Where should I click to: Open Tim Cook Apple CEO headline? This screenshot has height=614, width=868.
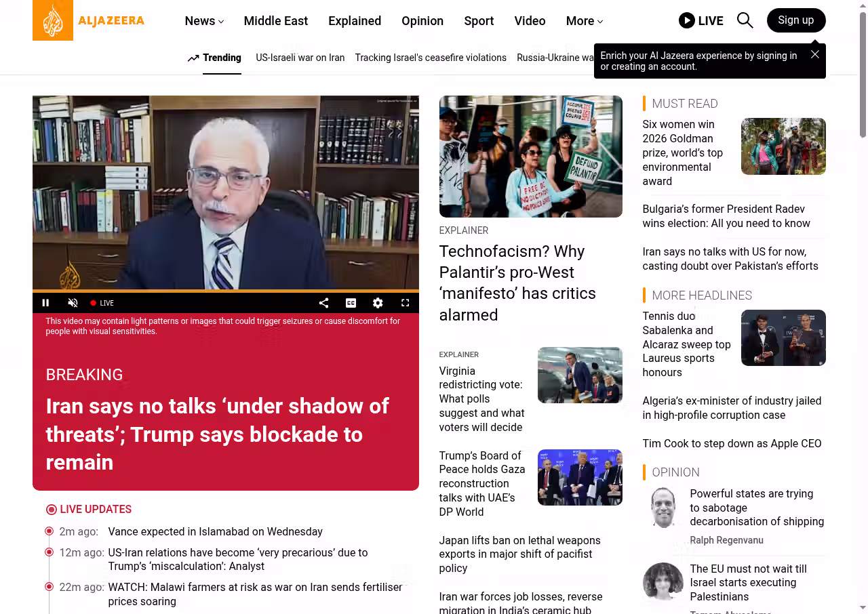(732, 443)
